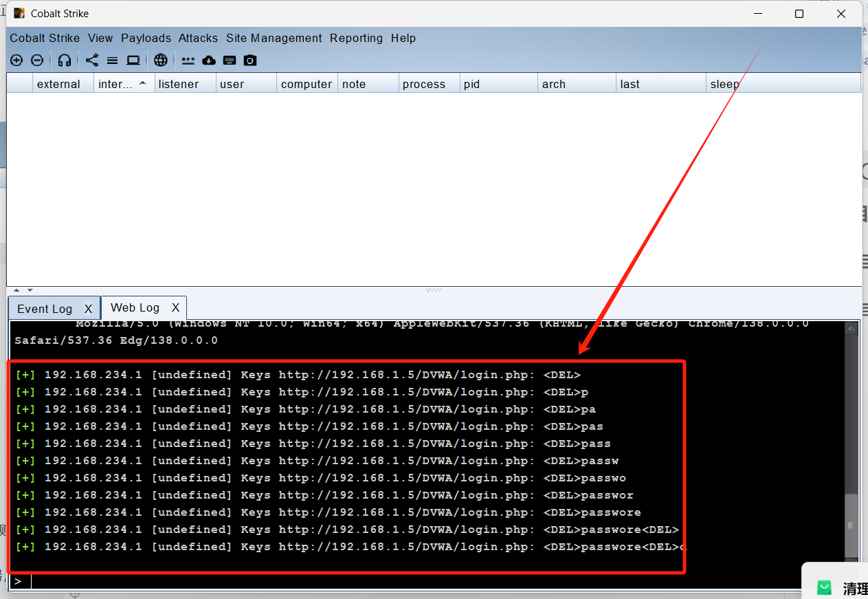Sort by the sleep column header

pos(783,84)
